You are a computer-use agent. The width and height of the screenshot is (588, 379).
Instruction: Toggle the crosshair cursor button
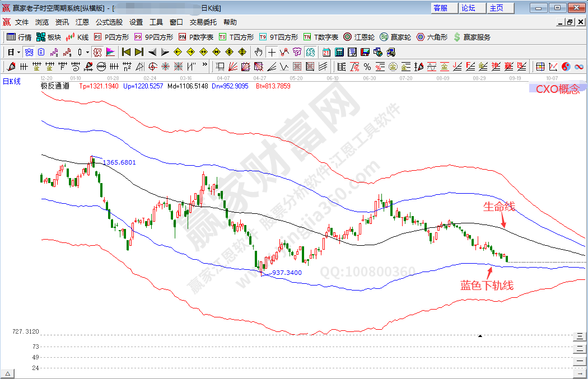coord(272,52)
